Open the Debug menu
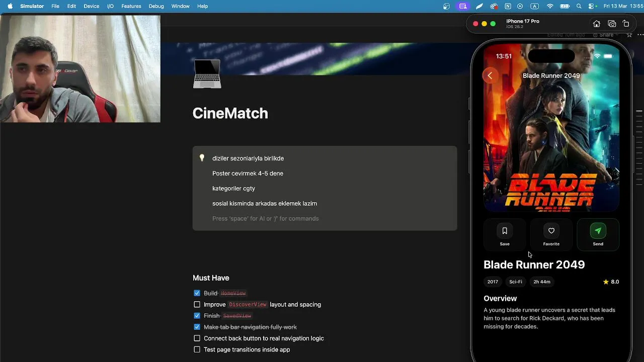This screenshot has width=644, height=362. (156, 6)
